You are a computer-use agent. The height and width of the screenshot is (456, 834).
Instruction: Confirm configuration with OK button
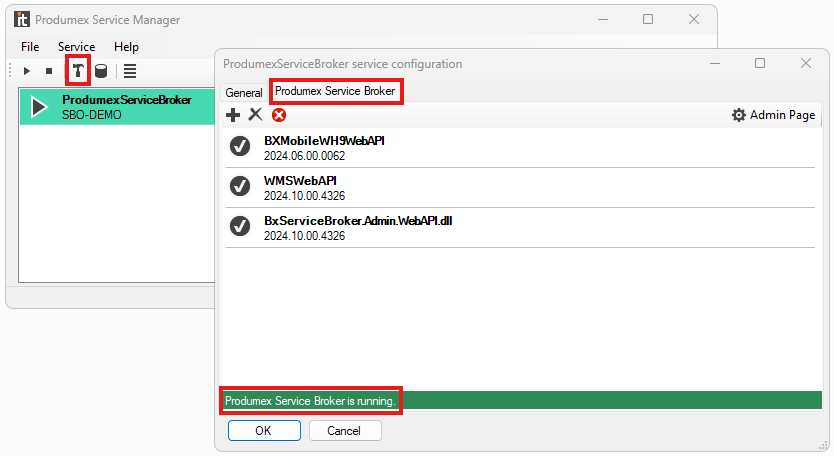[x=264, y=431]
